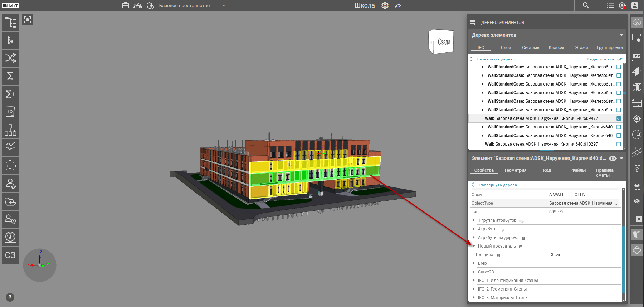Click the Выделить всё link
Viewport: 644px width, 307px height.
tap(600, 59)
